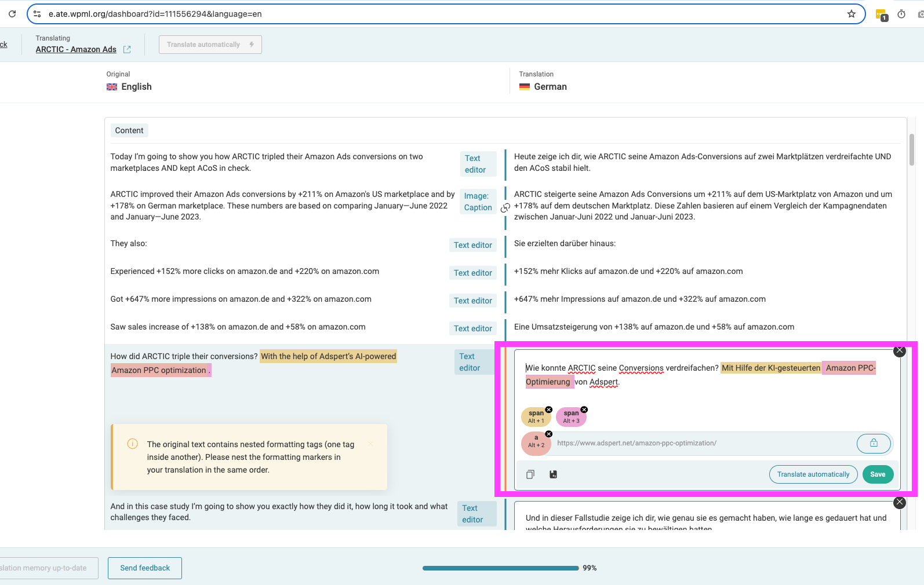Image resolution: width=924 pixels, height=585 pixels.
Task: Close the active Adspert translation editor
Action: [900, 350]
